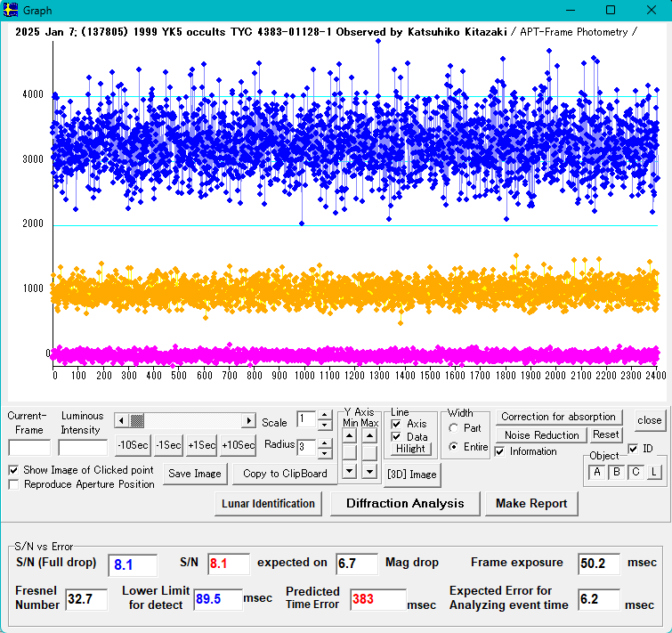
Task: Select object A button
Action: (596, 472)
